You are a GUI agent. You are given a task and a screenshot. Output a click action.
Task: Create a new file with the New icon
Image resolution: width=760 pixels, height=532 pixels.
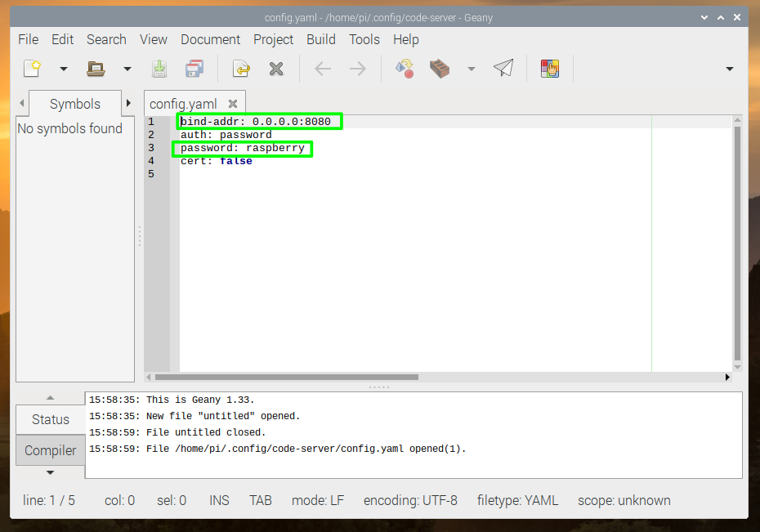[31, 69]
